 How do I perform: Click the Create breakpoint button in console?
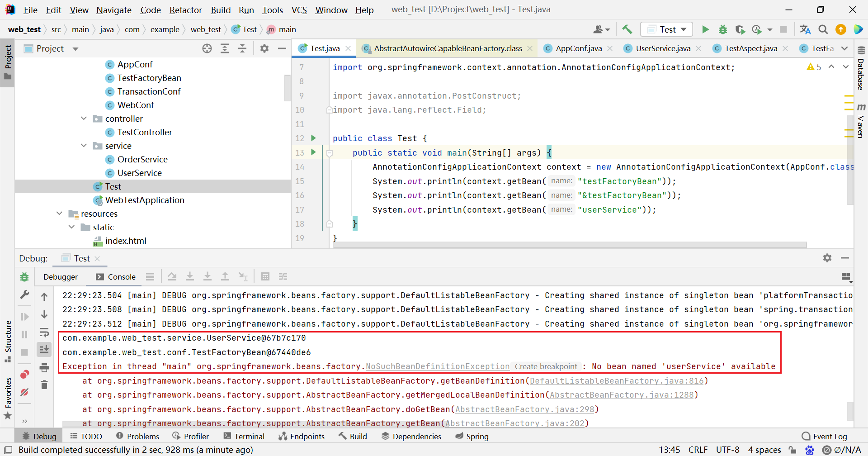click(x=546, y=366)
